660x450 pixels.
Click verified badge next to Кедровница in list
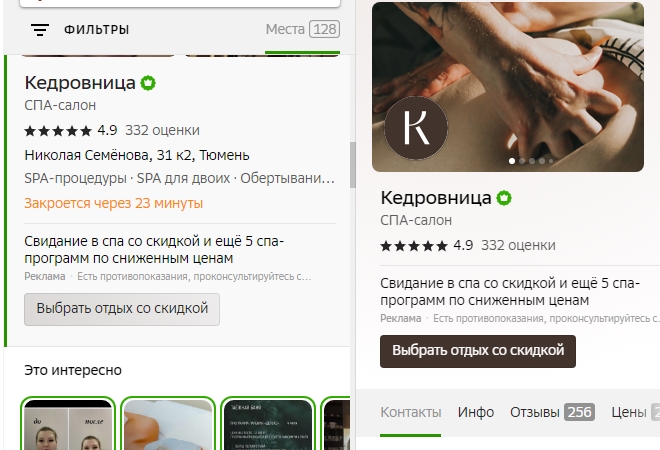click(148, 83)
